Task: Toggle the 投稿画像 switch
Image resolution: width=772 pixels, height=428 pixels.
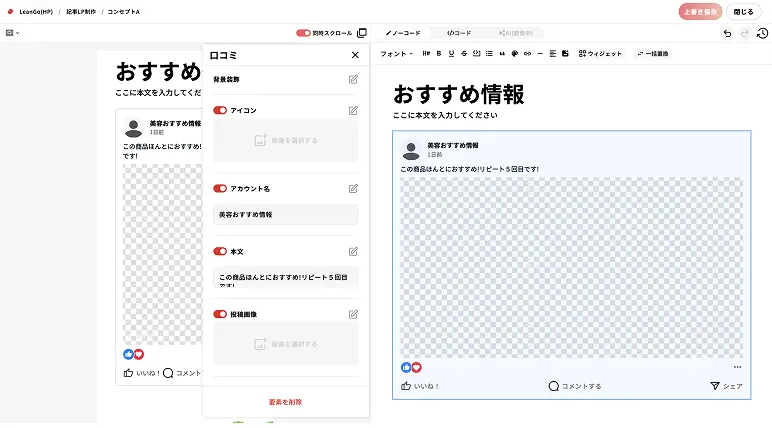Action: click(x=220, y=314)
